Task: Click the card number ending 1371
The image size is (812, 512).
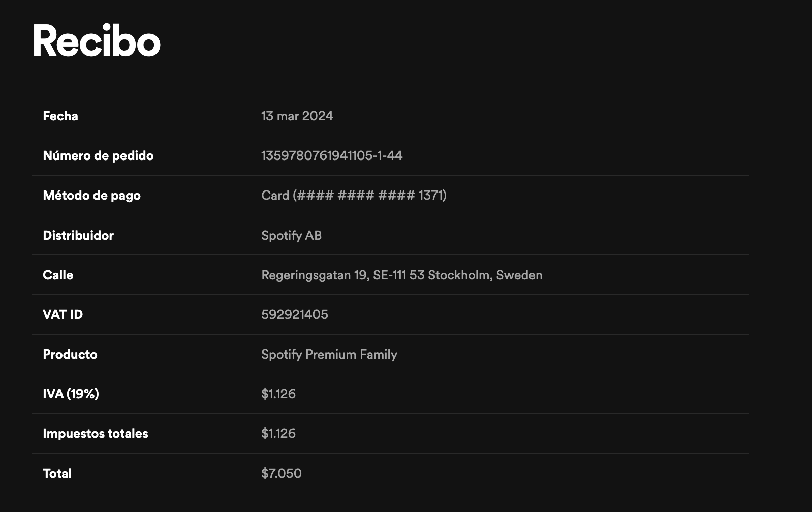Action: 354,196
